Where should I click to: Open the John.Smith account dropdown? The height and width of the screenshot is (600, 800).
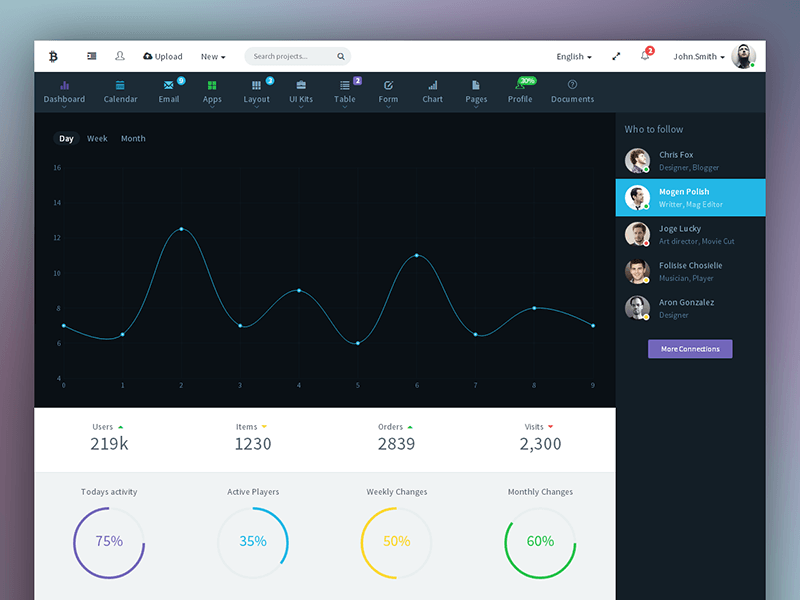(x=699, y=57)
